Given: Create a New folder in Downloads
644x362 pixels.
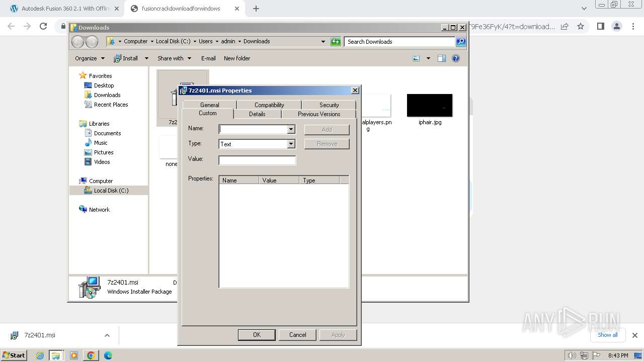Looking at the screenshot, I should 237,58.
